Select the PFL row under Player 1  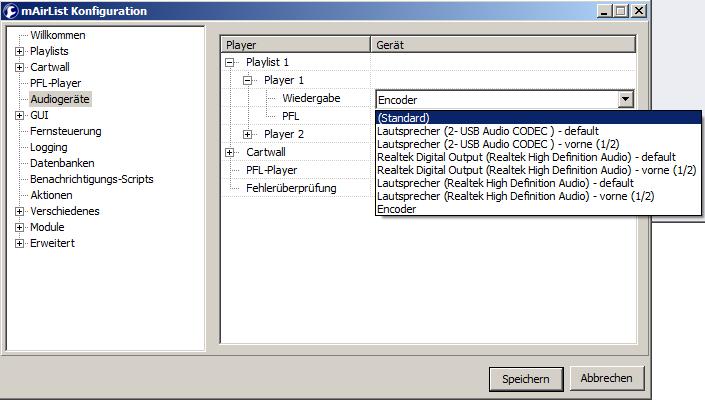tap(290, 116)
